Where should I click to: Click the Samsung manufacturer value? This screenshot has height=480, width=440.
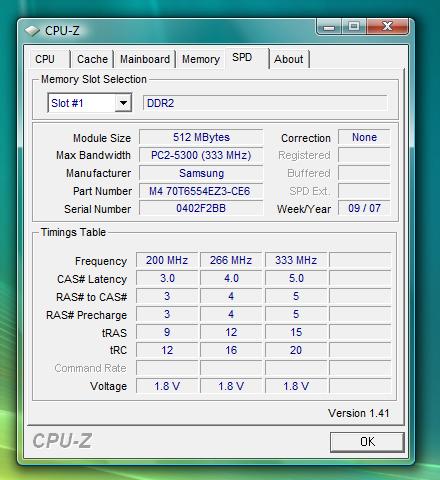(201, 173)
